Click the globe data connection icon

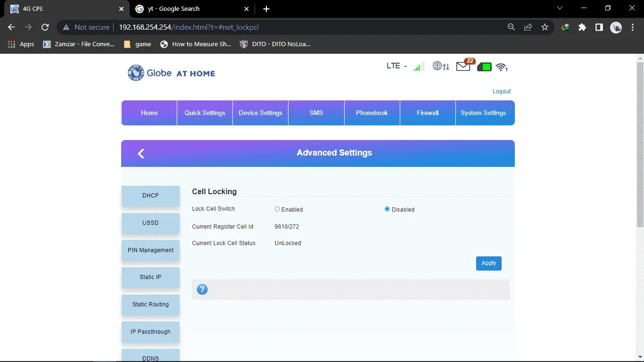point(441,66)
